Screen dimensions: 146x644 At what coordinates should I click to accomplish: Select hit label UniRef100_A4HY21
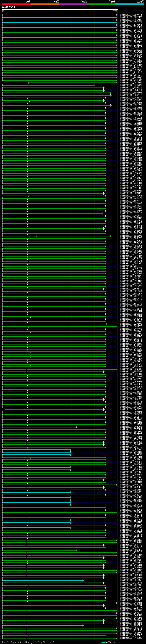point(131,85)
